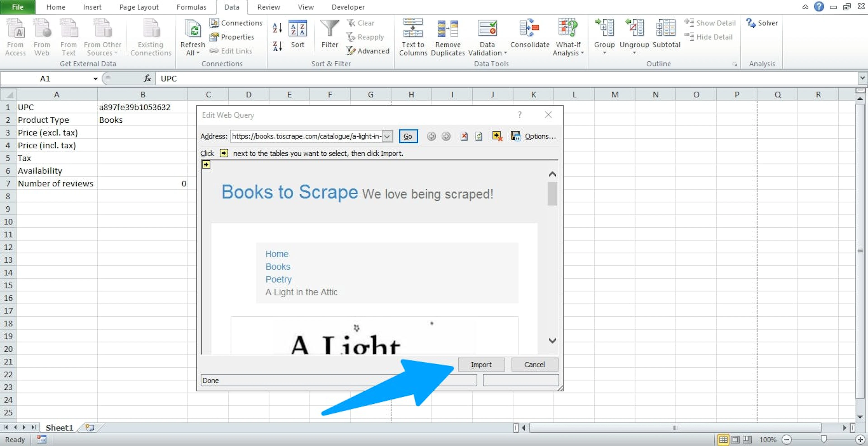Switch to Normal view in status bar
Screen dimensions: 868x446
(723, 440)
